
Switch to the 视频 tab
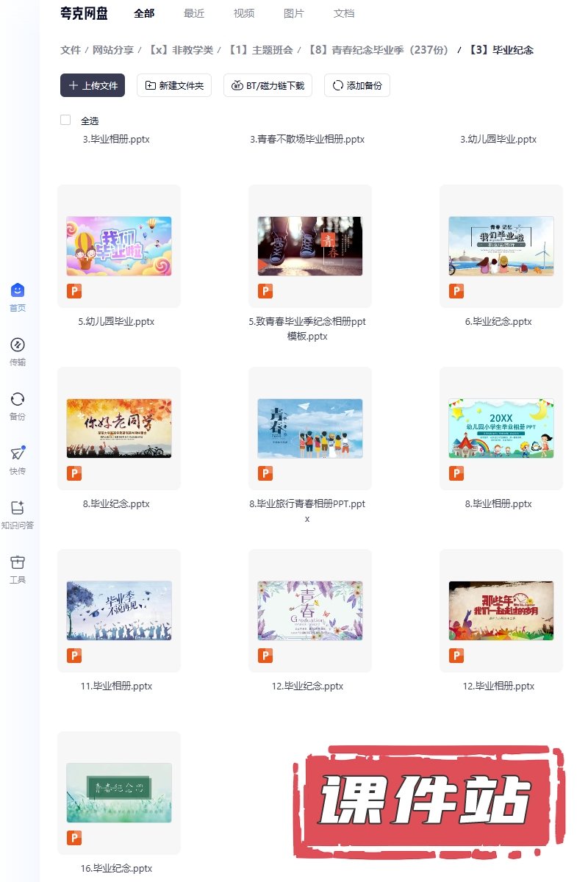click(x=244, y=13)
